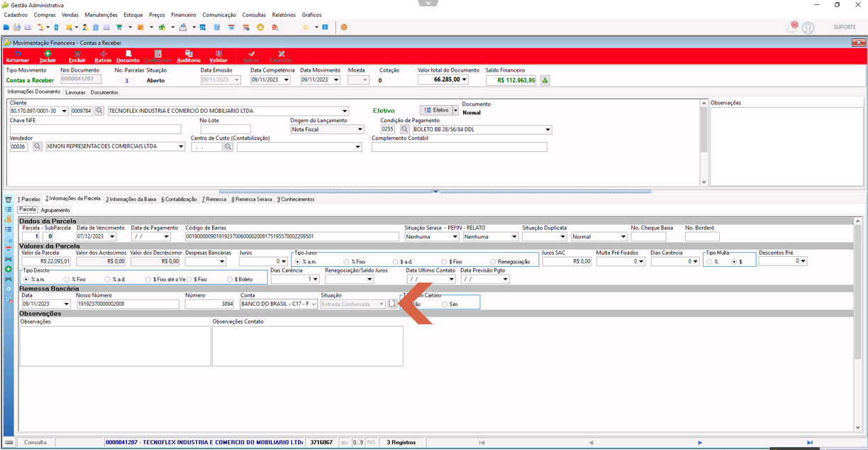Click the document icon next to Situação field
The height and width of the screenshot is (450, 868).
click(393, 304)
